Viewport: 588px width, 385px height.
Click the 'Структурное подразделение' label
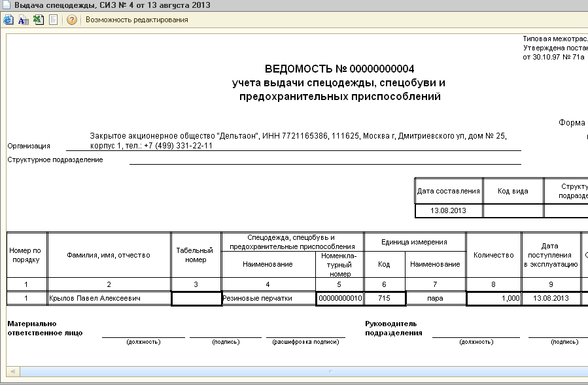click(x=55, y=159)
